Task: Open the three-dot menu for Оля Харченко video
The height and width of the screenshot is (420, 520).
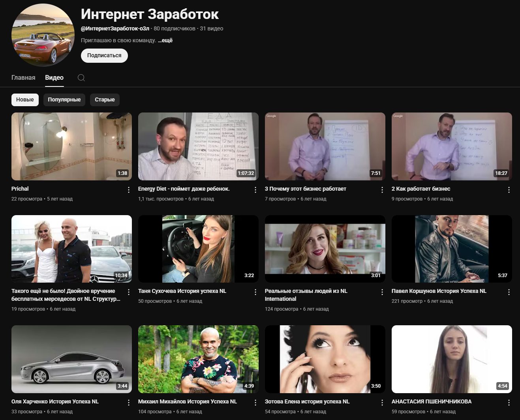Action: tap(129, 403)
